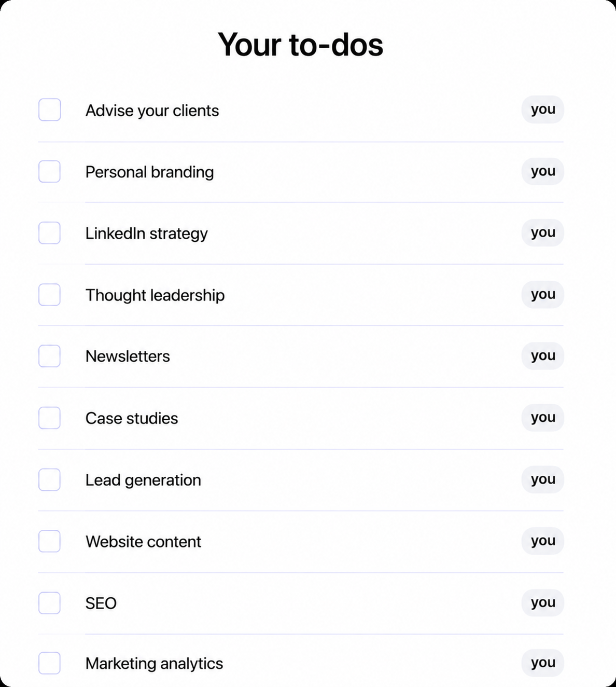Toggle the Newsletters checkbox
Viewport: 616px width, 687px height.
coord(50,356)
